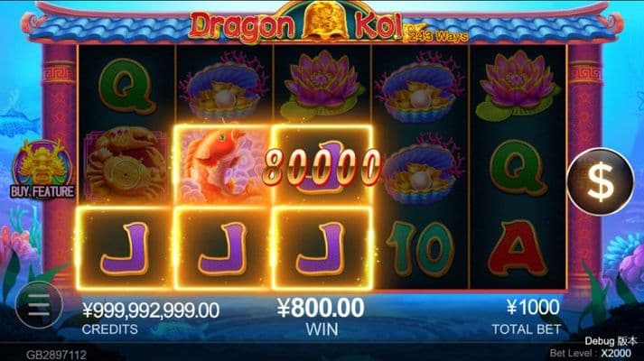This screenshot has height=361, width=644.
Task: Click the golden crab symbol
Action: click(x=126, y=164)
